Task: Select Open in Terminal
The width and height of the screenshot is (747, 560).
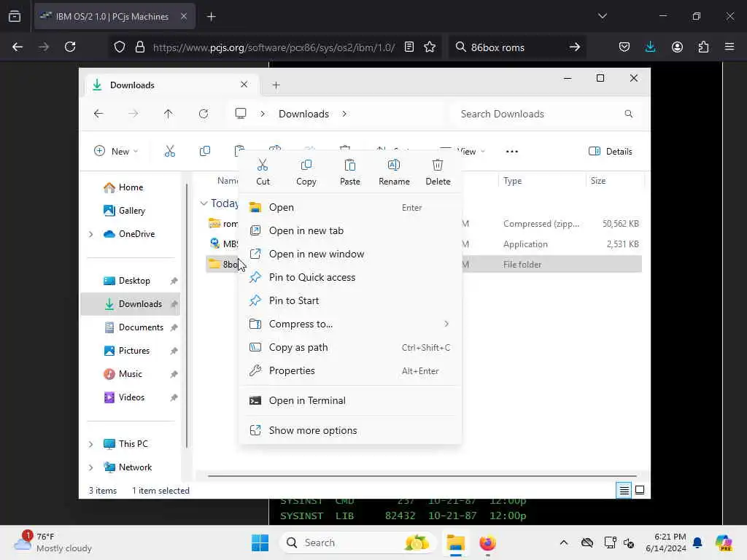Action: pyautogui.click(x=350, y=401)
